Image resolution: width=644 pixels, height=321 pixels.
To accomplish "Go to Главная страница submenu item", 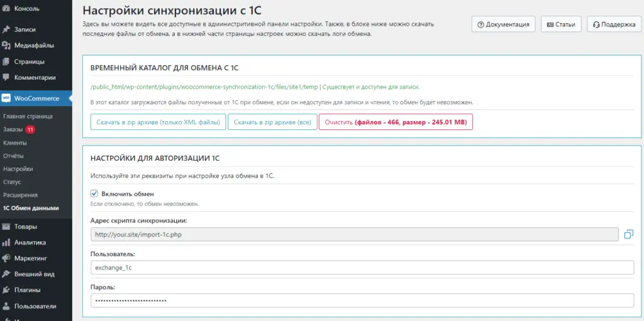I will click(28, 116).
